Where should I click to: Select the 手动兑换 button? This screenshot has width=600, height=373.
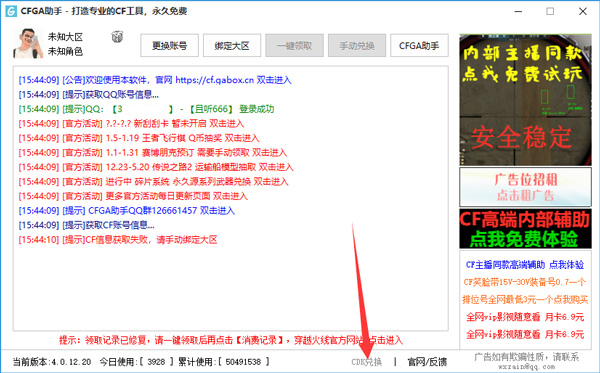tap(357, 46)
